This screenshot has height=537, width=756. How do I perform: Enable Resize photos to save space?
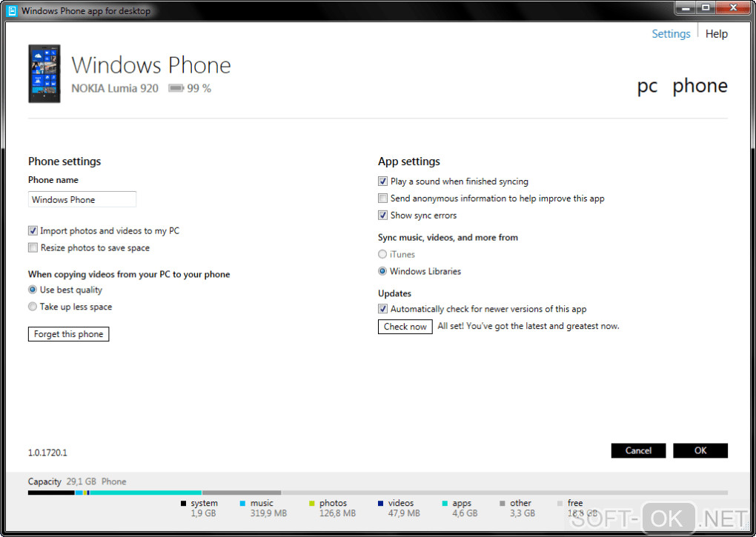point(33,247)
